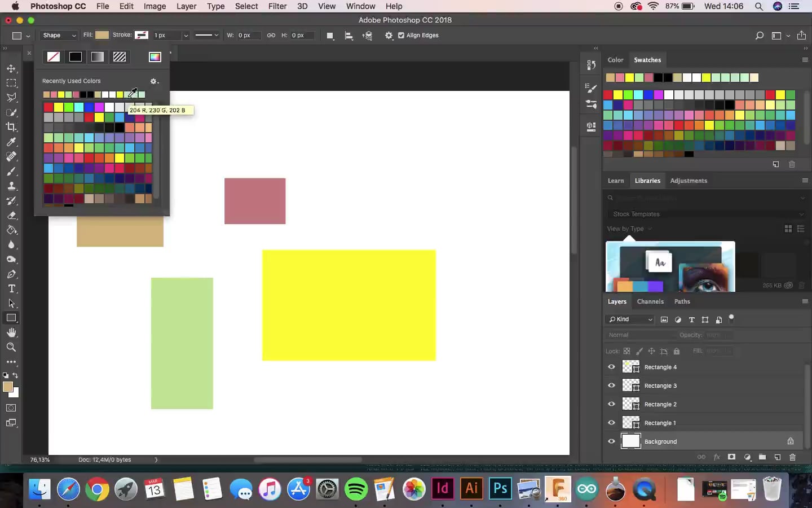Delete layer with trash icon
The image size is (812, 508).
pos(792,457)
